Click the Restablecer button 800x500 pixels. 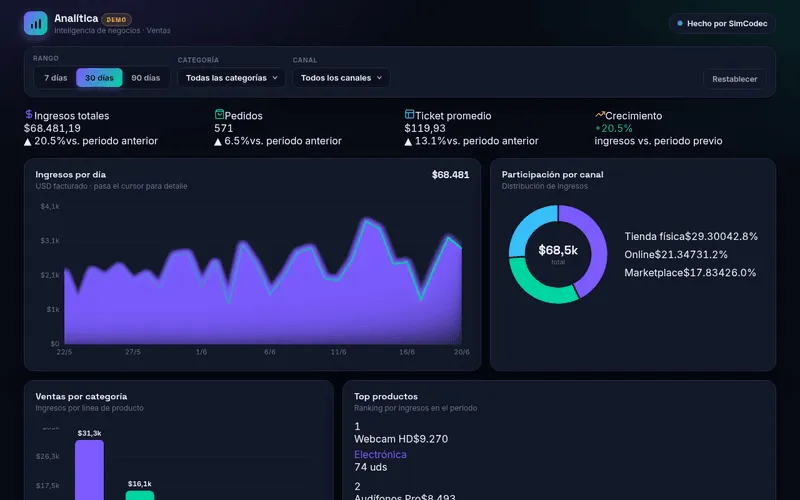734,79
